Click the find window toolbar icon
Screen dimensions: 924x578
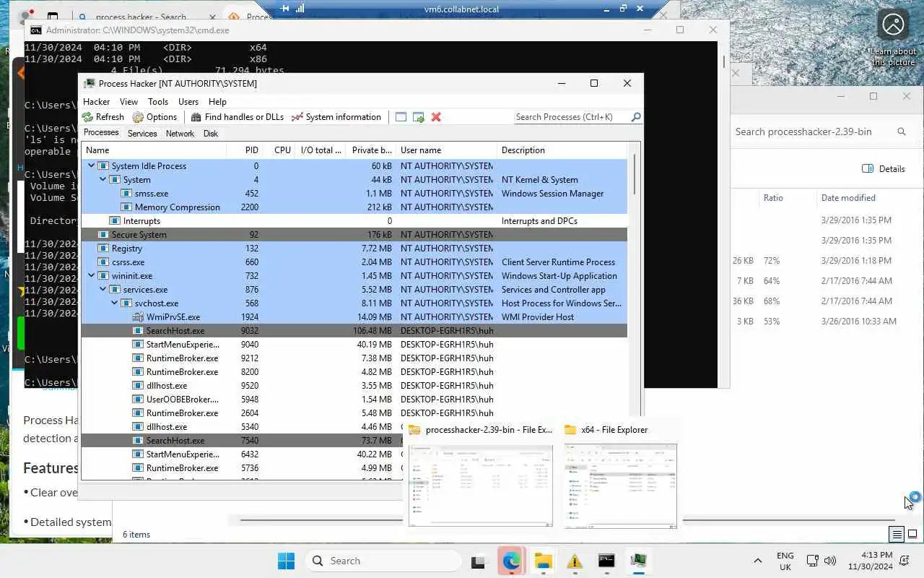[401, 117]
